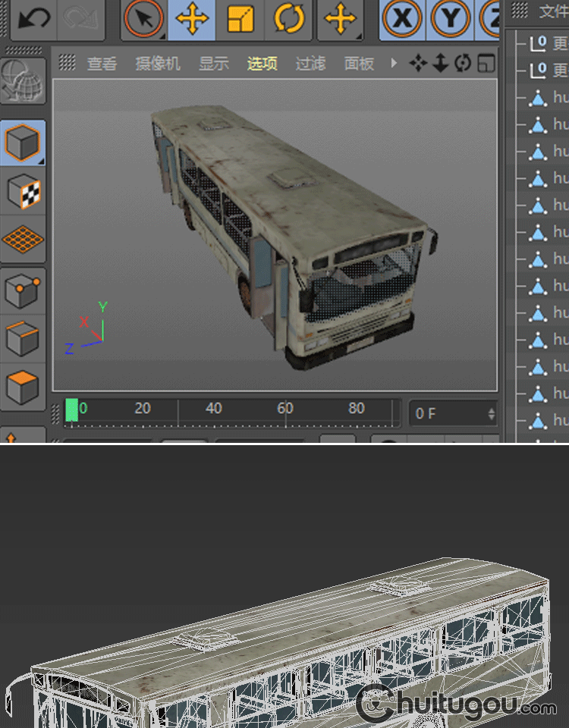The width and height of the screenshot is (569, 728).
Task: Open the 摄像机 camera menu
Action: click(158, 64)
